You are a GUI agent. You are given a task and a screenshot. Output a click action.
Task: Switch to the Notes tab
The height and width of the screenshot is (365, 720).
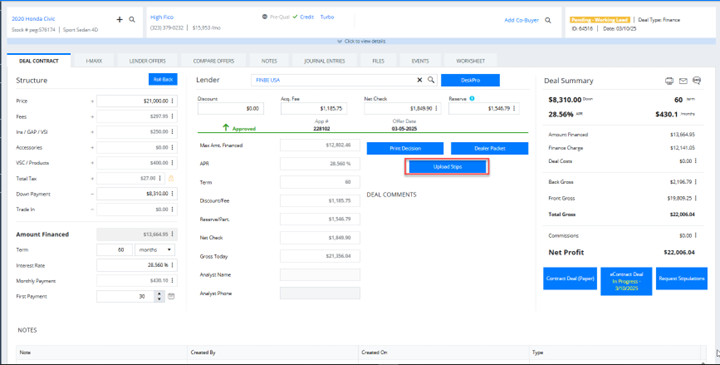tap(269, 61)
